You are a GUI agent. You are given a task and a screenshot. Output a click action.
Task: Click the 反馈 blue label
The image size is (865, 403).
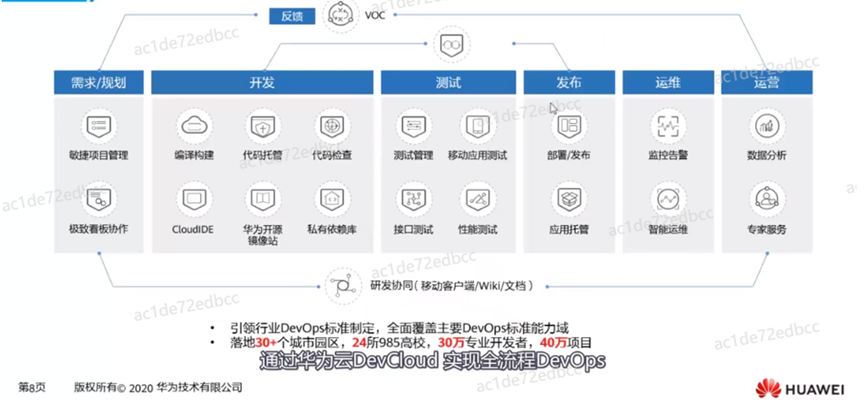click(292, 16)
